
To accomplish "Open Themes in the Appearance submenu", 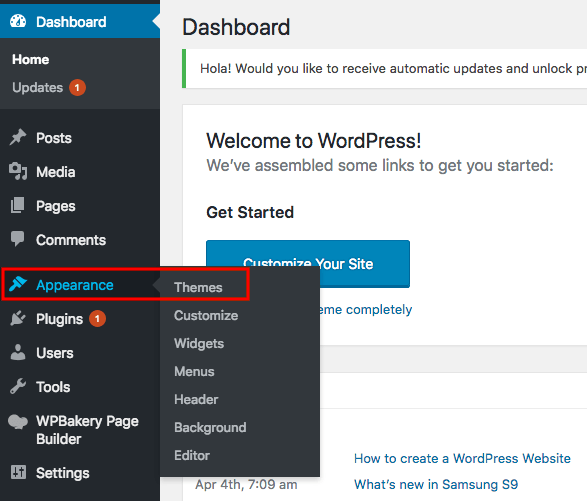I will [198, 288].
